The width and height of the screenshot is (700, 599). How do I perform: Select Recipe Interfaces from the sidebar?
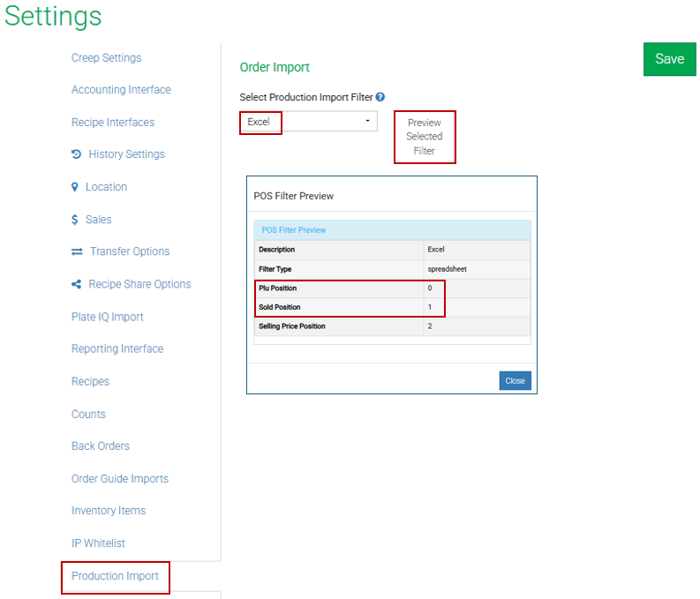(x=113, y=123)
